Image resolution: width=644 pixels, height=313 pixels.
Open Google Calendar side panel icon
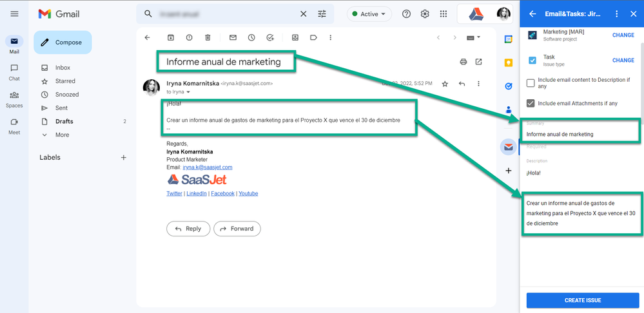(509, 39)
